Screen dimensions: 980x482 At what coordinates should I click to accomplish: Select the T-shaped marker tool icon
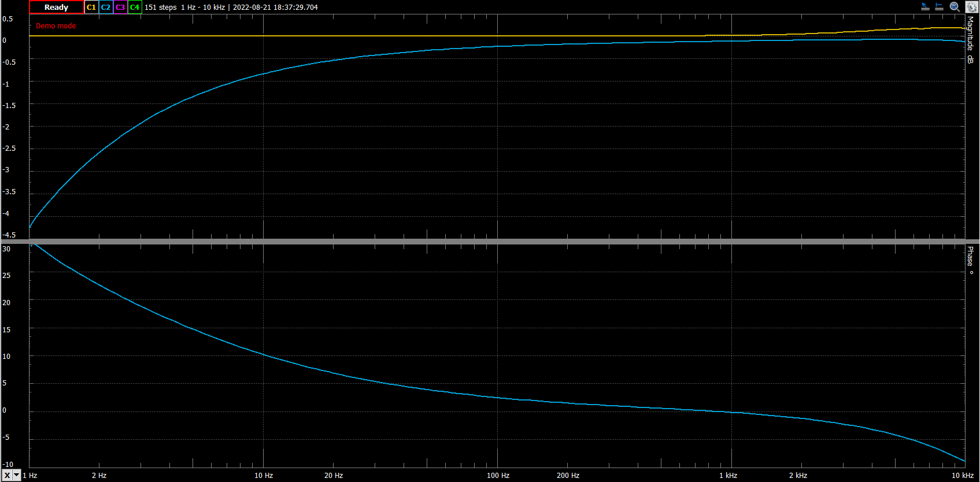coord(940,7)
